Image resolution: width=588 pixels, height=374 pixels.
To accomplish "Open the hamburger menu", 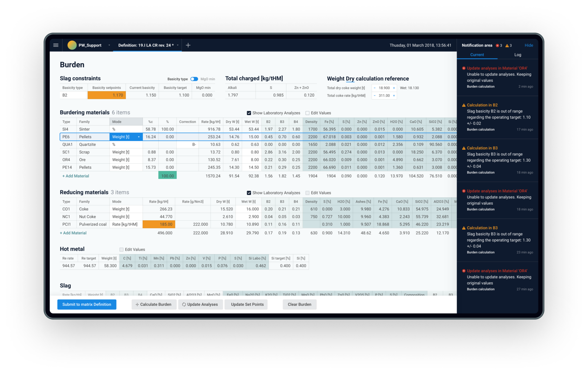I will [x=56, y=45].
